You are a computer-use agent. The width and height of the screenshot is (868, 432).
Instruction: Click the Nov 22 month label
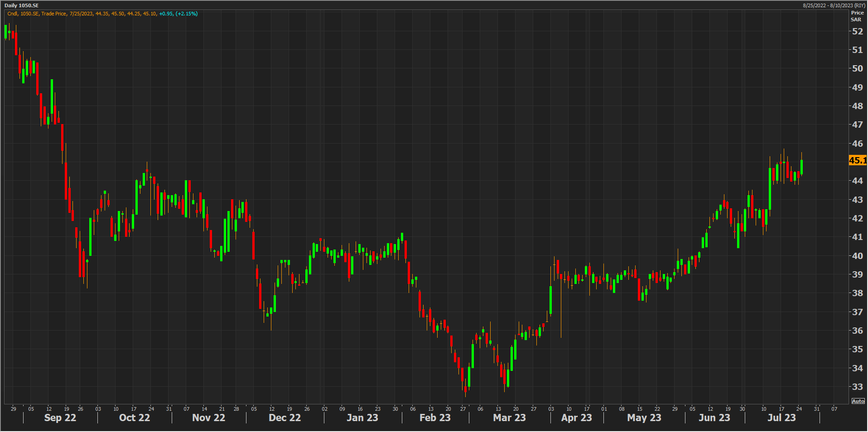pyautogui.click(x=208, y=418)
